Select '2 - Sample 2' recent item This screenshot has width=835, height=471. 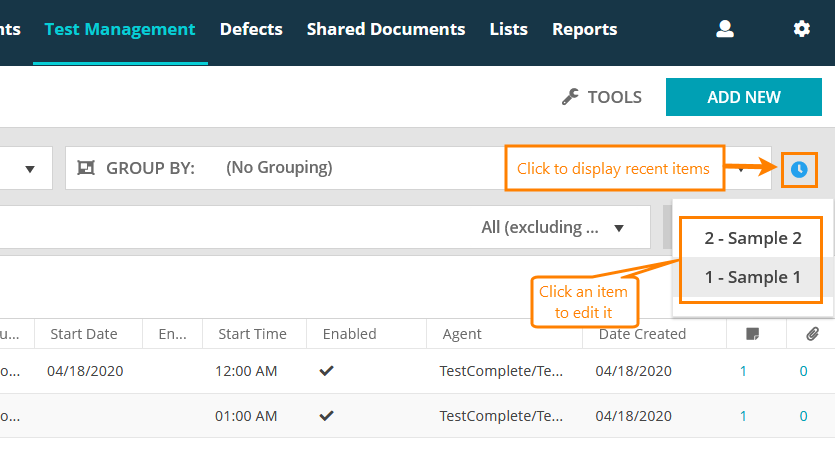[x=752, y=238]
